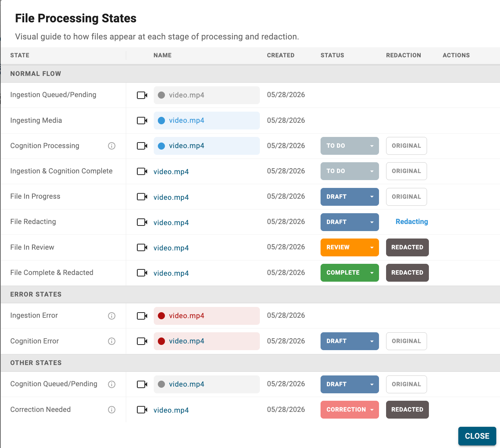Click the ERROR STATES section heading
Image resolution: width=500 pixels, height=448 pixels.
[x=36, y=294]
